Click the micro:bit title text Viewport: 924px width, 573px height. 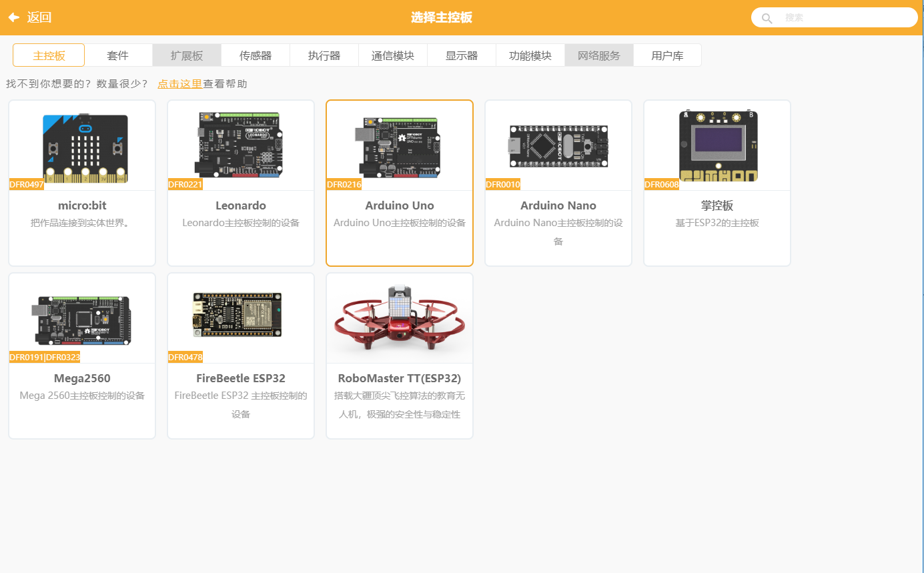(x=82, y=205)
